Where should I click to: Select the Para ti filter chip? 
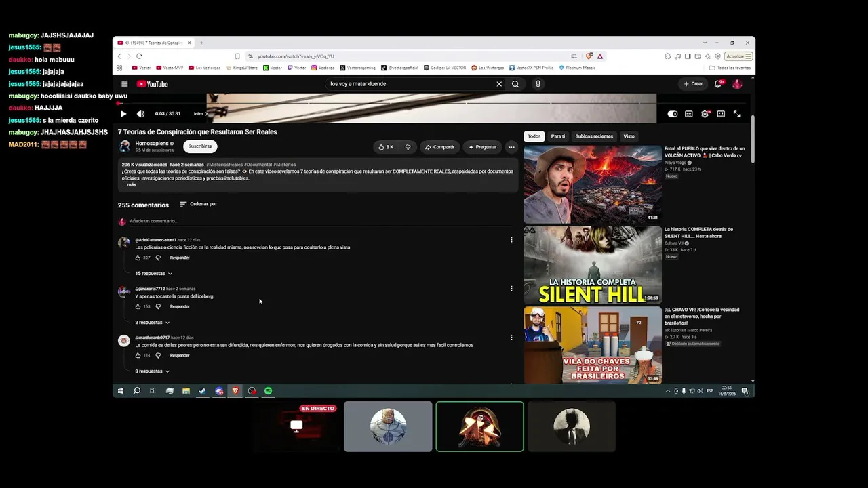tap(558, 136)
